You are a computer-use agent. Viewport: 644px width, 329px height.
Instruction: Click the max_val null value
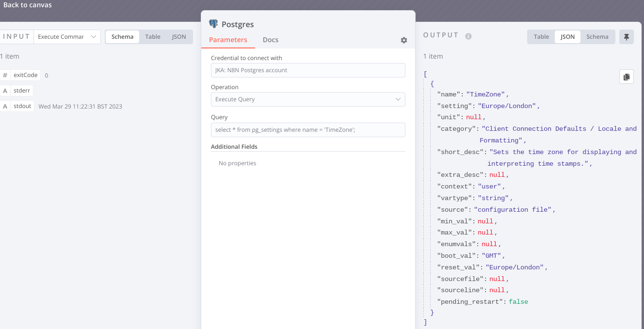(x=485, y=233)
